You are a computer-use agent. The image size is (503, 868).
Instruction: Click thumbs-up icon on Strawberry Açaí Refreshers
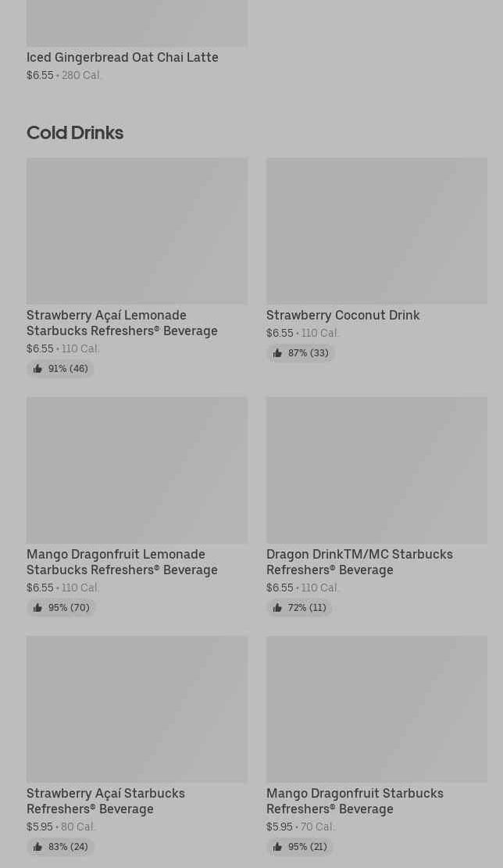click(37, 847)
